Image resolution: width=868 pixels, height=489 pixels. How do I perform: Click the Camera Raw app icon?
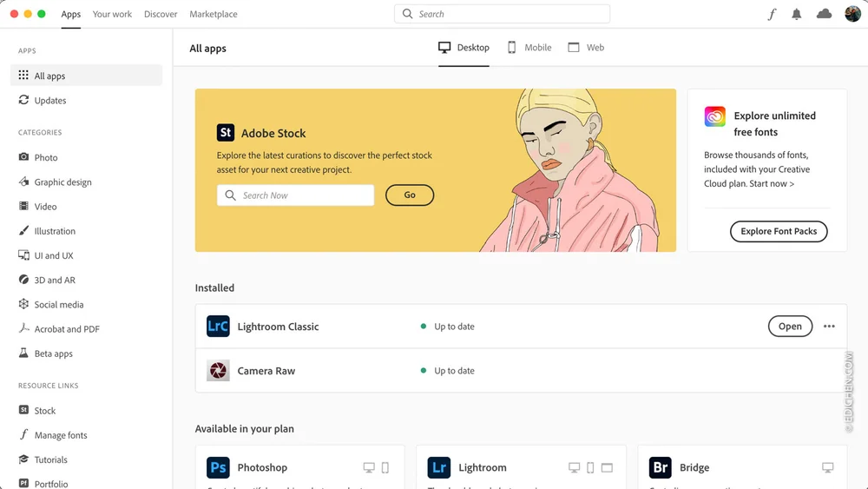point(218,371)
